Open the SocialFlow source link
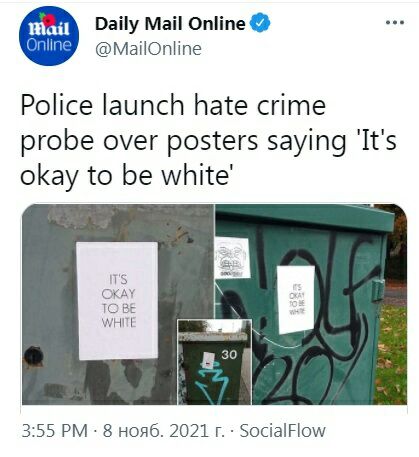 coord(283,430)
